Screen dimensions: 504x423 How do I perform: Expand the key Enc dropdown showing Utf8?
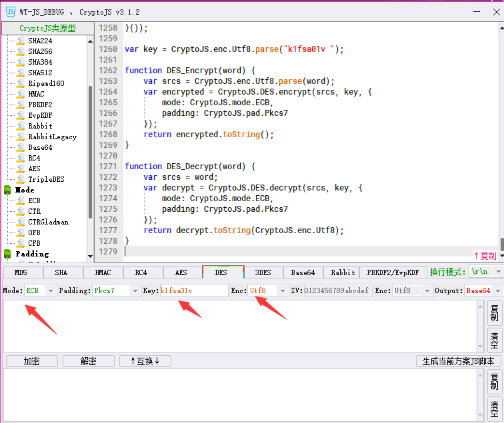point(283,291)
